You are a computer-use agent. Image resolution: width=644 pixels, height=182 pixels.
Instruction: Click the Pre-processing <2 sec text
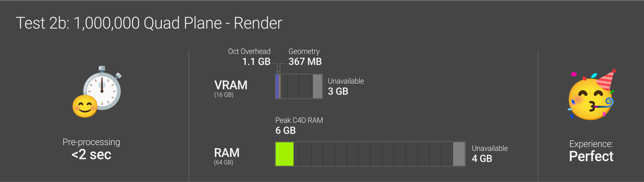tap(91, 149)
